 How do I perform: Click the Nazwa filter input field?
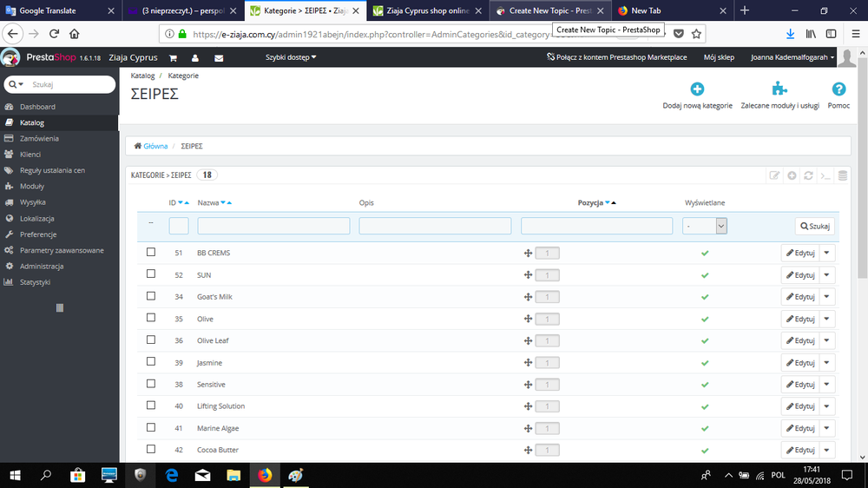point(273,226)
